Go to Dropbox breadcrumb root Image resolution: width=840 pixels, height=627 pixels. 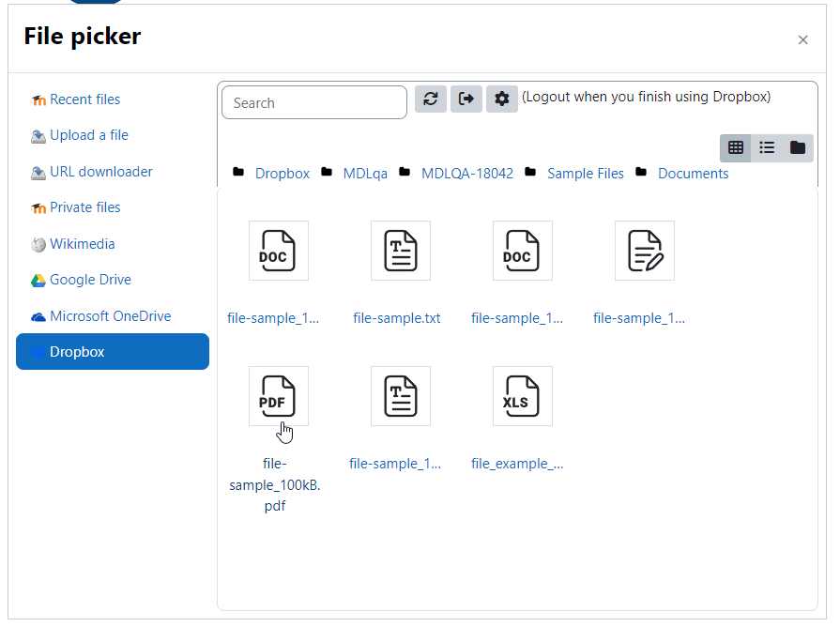pyautogui.click(x=282, y=174)
